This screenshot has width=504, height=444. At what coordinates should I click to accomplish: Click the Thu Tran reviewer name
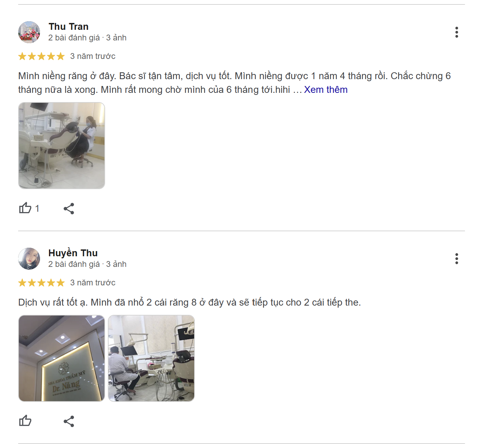(68, 27)
